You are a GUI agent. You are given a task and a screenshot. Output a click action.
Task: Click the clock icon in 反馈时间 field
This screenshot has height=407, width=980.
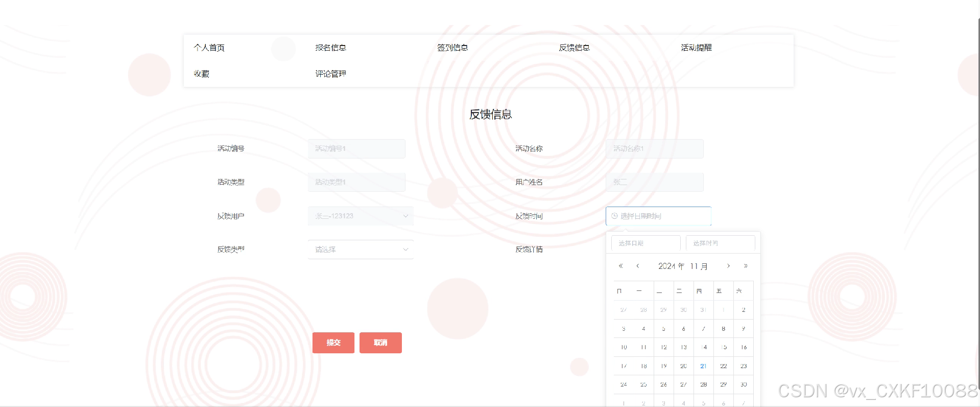coord(615,216)
